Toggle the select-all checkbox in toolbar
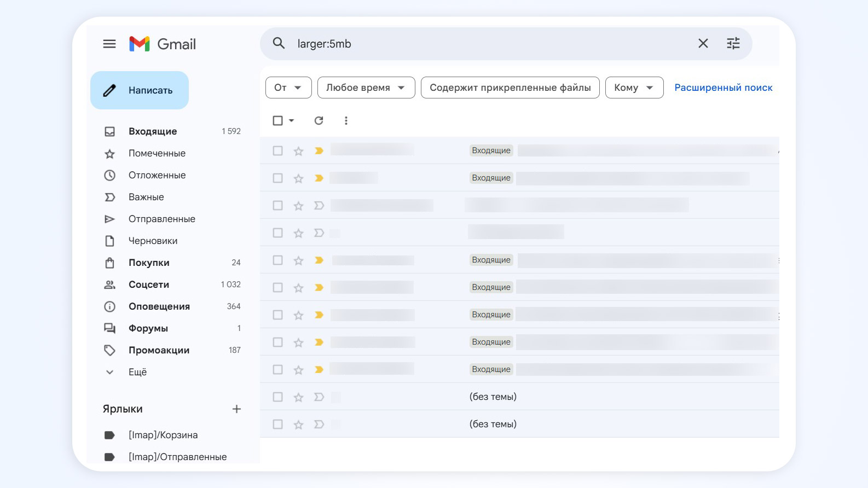Image resolution: width=868 pixels, height=488 pixels. pos(278,120)
